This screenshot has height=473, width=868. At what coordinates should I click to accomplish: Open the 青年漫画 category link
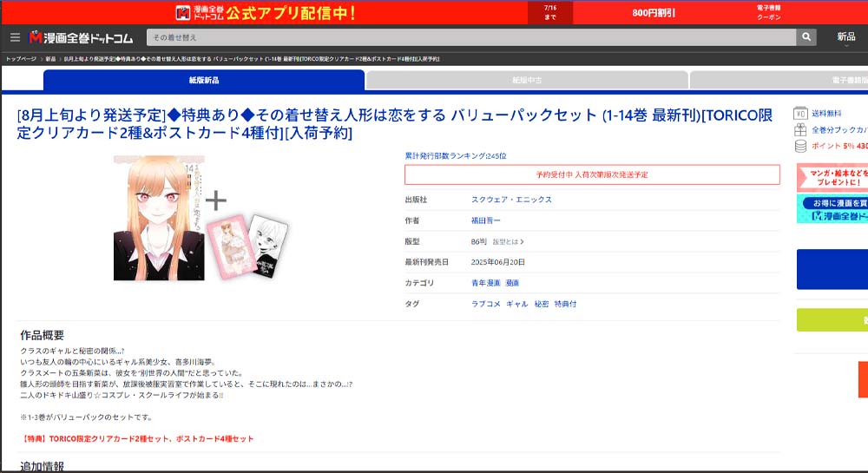coord(485,283)
